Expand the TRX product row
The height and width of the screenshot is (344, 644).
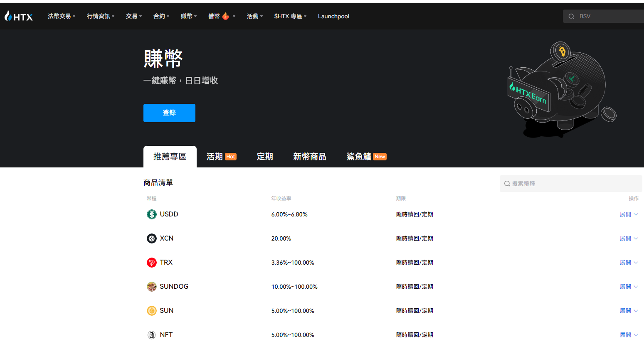click(628, 263)
